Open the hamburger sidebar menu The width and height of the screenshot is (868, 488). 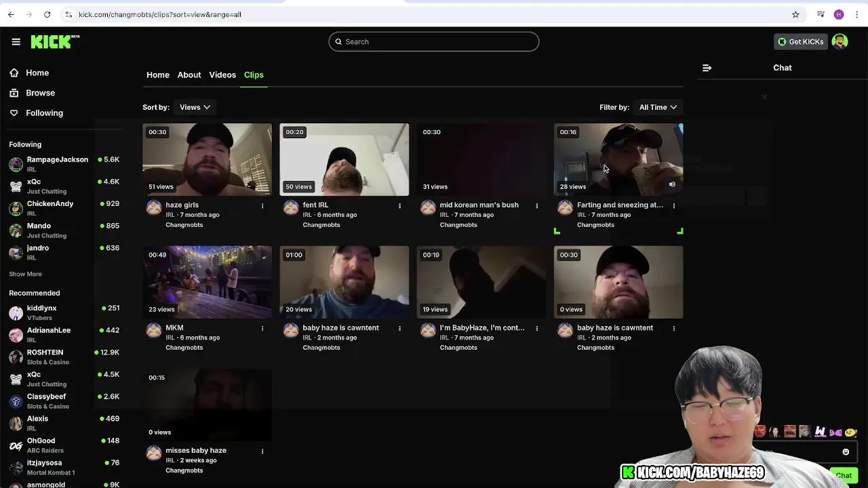16,41
